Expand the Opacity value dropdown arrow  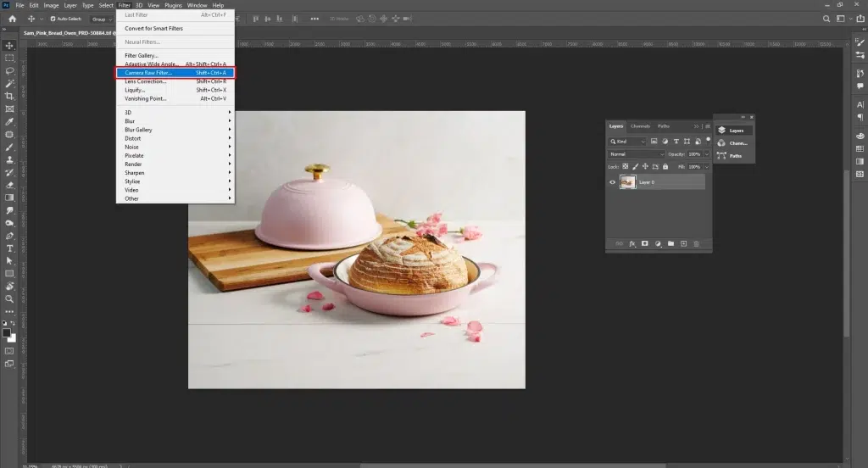point(707,154)
